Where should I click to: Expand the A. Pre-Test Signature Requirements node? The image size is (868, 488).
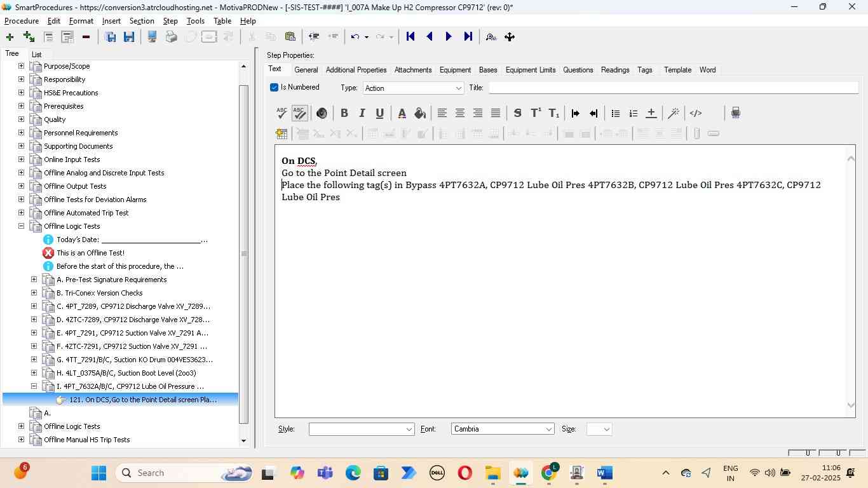(34, 280)
